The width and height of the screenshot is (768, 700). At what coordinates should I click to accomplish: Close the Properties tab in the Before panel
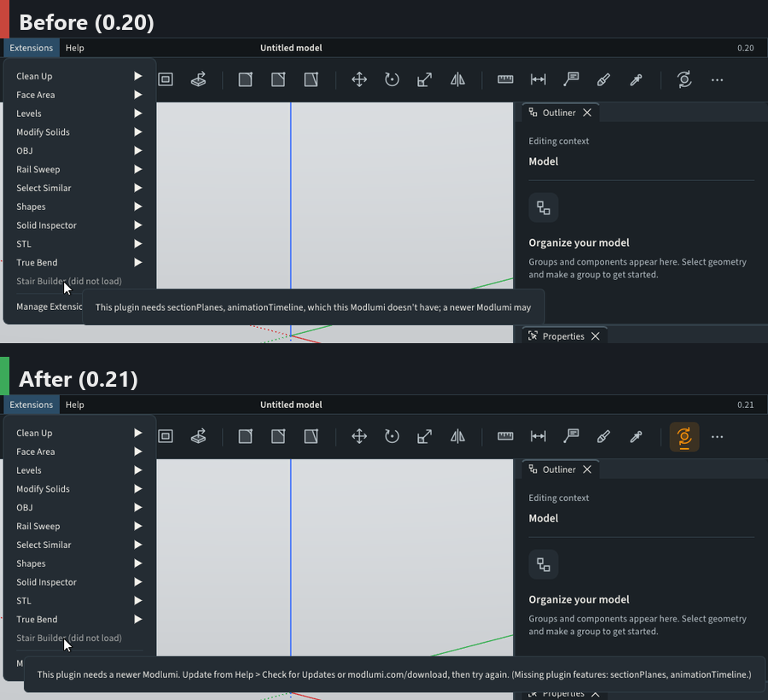(595, 336)
